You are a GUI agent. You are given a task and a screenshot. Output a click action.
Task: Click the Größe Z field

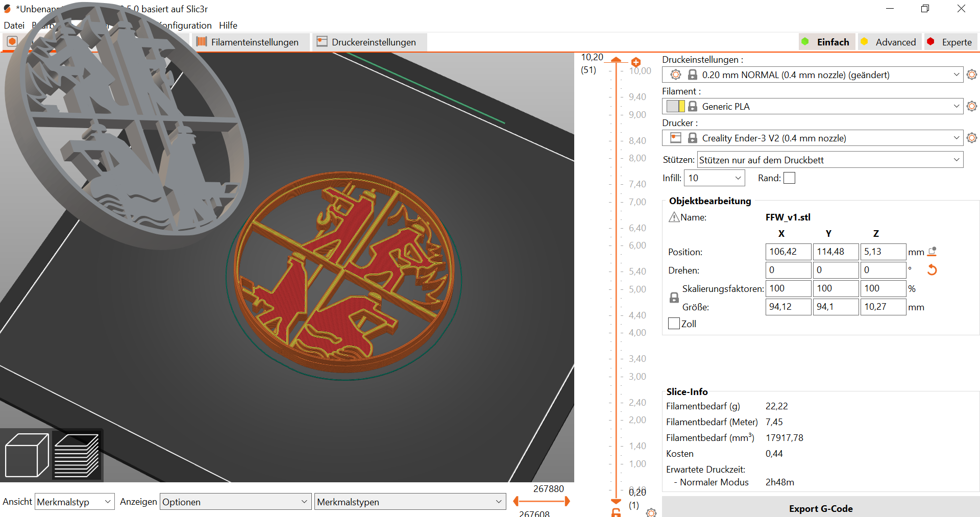coord(883,307)
